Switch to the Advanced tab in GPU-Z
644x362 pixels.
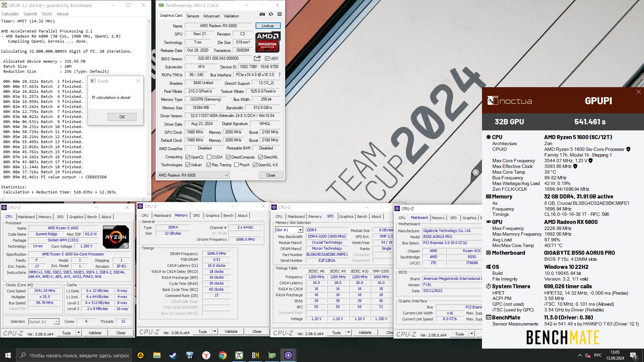click(x=211, y=16)
